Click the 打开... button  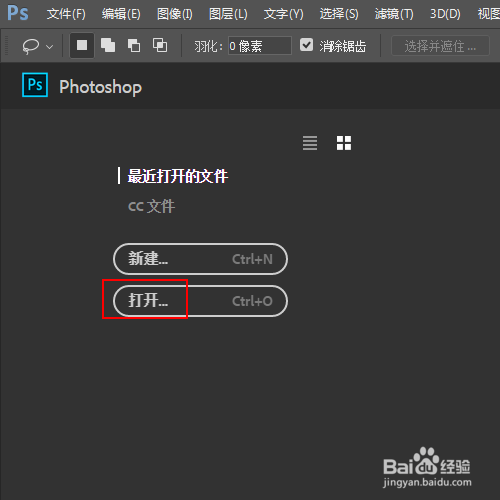[200, 301]
